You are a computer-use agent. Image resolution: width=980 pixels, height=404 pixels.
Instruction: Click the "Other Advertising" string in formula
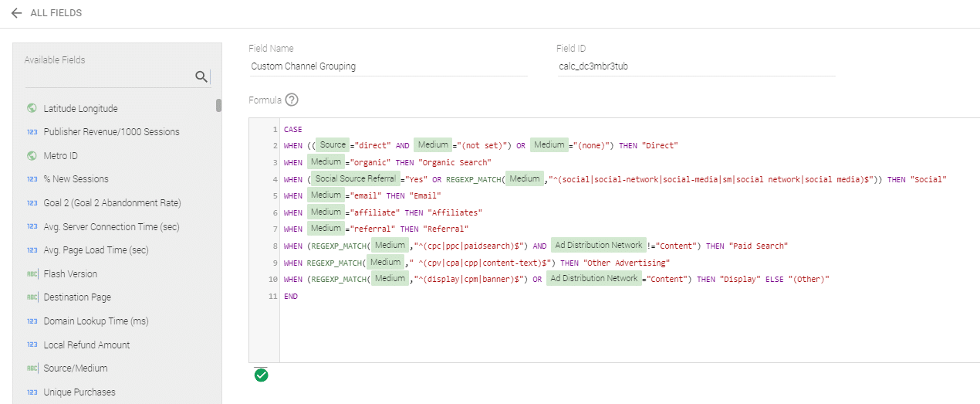coord(627,263)
